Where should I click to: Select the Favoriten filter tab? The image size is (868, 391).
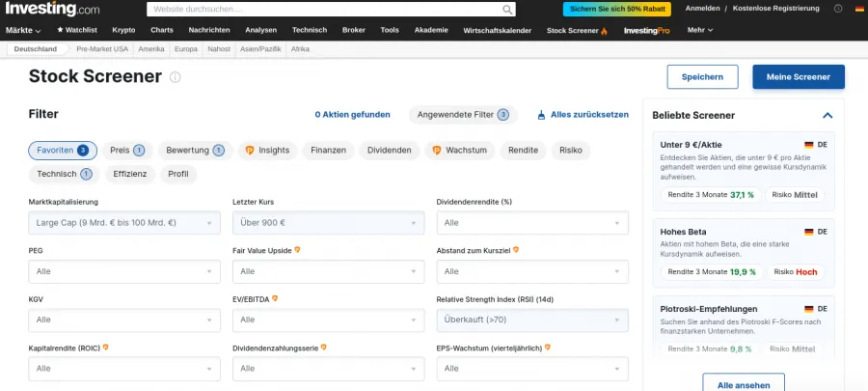63,150
